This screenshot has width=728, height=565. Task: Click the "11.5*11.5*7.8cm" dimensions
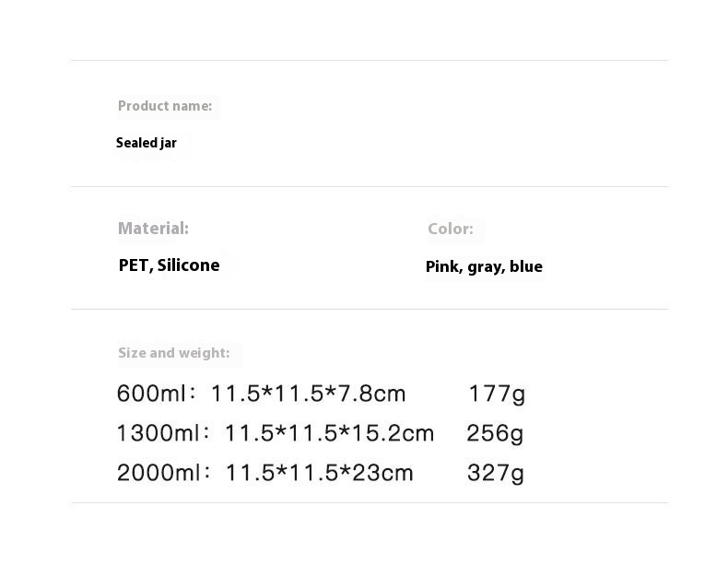308,394
